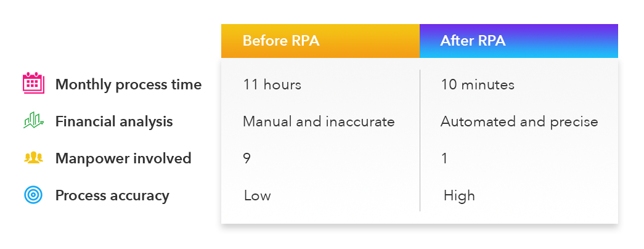
Task: Click the yellow manpower people icon
Action: coord(33,158)
